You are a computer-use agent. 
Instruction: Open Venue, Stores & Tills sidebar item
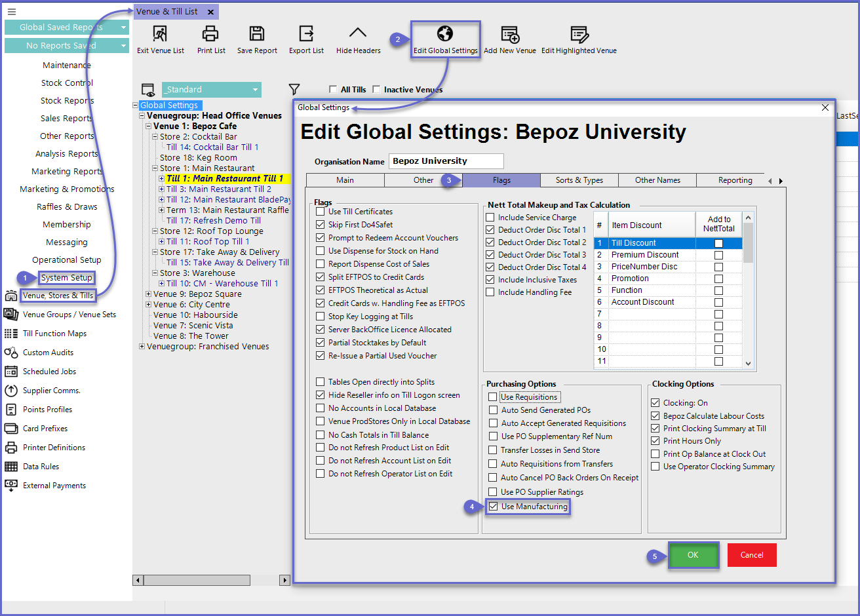pos(58,296)
